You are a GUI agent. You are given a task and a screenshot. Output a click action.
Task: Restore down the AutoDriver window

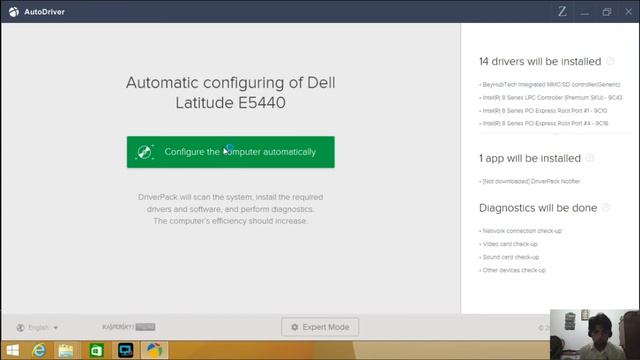coord(607,12)
